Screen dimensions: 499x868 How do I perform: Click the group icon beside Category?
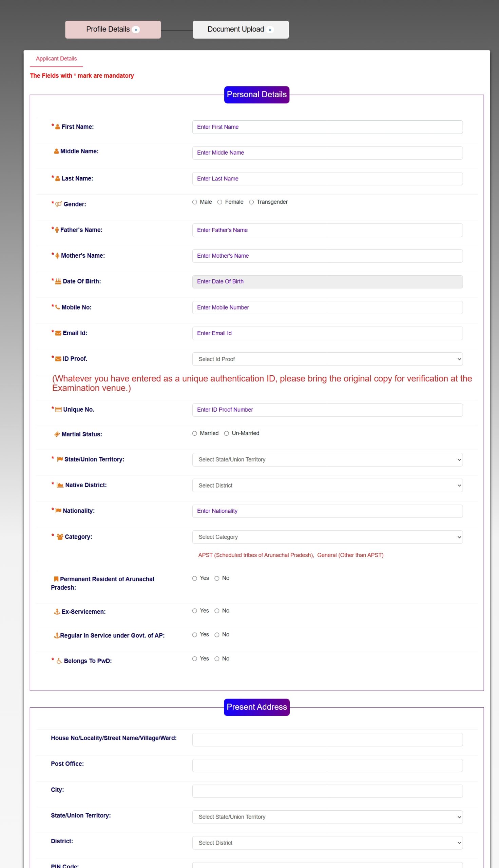[60, 537]
